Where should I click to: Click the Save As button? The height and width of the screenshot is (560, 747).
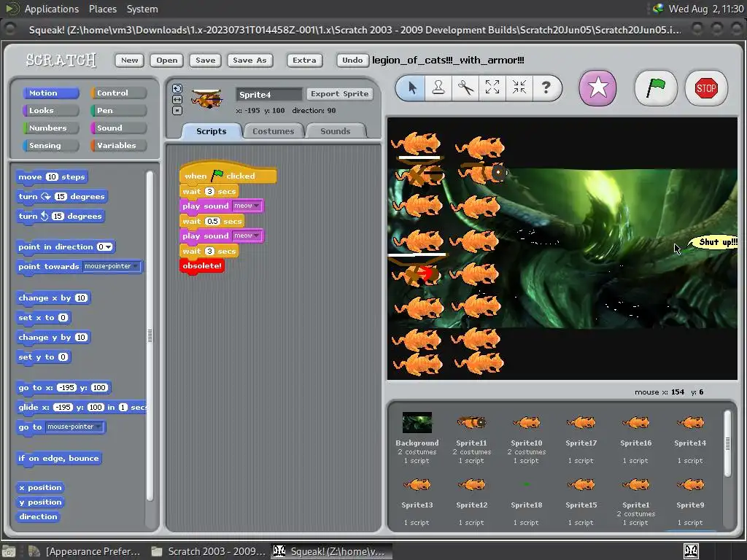(x=249, y=60)
